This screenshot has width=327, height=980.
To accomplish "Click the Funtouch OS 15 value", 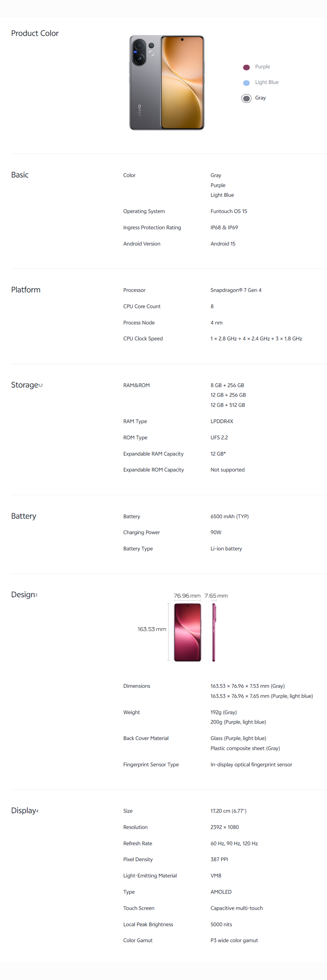I will point(228,212).
